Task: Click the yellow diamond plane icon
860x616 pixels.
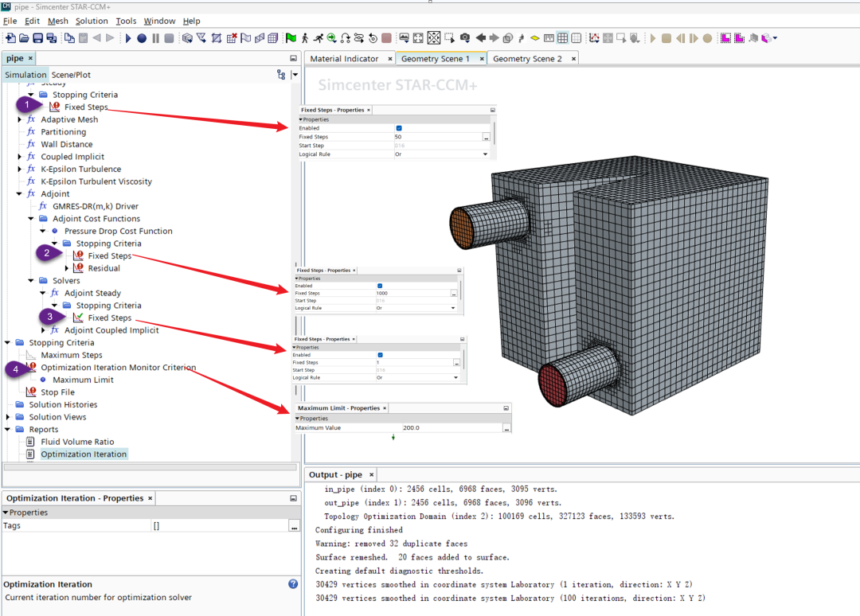Action: [535, 38]
